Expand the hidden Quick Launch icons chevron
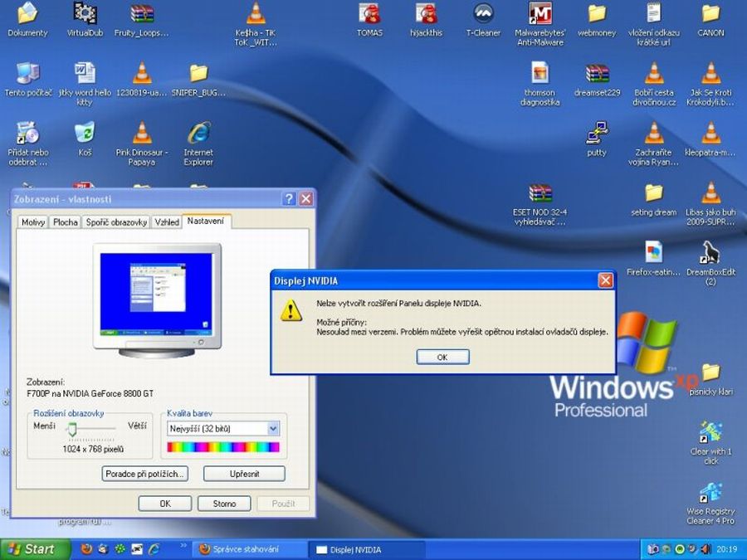This screenshot has width=747, height=560. point(183,546)
